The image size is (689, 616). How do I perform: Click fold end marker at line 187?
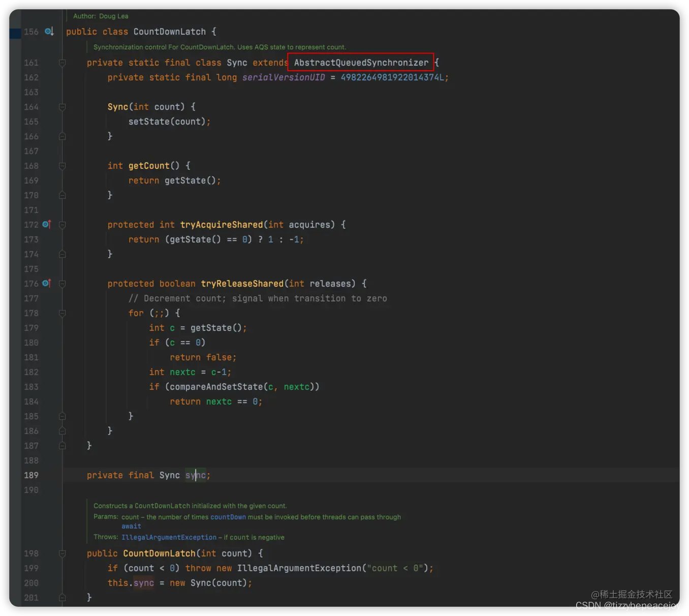pos(62,446)
